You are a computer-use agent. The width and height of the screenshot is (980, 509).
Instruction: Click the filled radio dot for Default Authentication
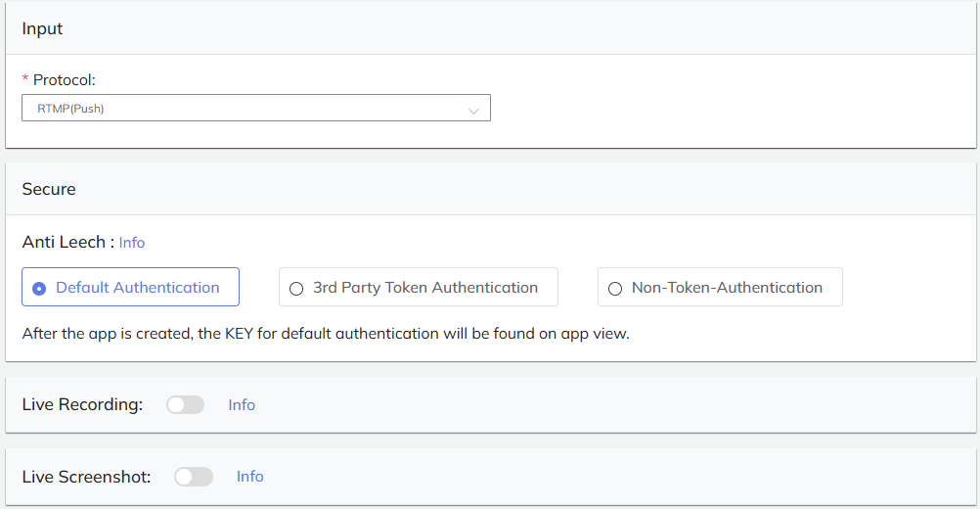pos(39,289)
